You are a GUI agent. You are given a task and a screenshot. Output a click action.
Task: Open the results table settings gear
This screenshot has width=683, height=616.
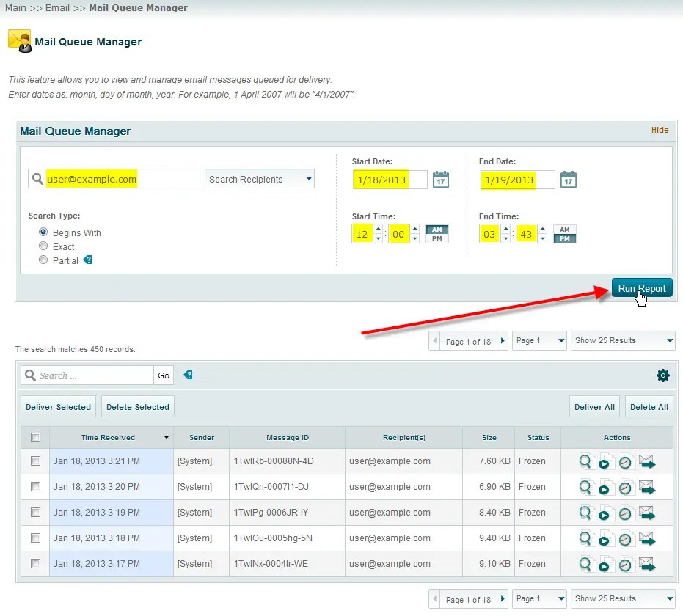[663, 375]
